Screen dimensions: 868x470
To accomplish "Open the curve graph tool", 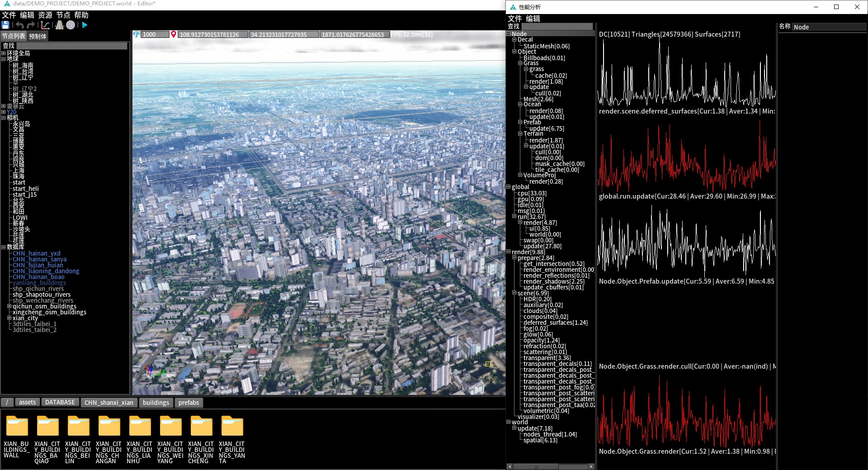I will 45,25.
